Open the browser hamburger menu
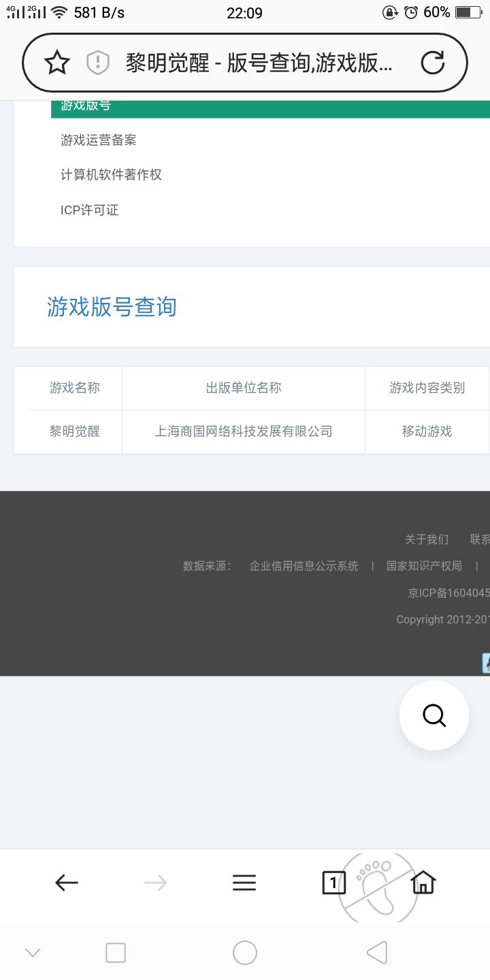Image resolution: width=490 pixels, height=980 pixels. pos(244,883)
